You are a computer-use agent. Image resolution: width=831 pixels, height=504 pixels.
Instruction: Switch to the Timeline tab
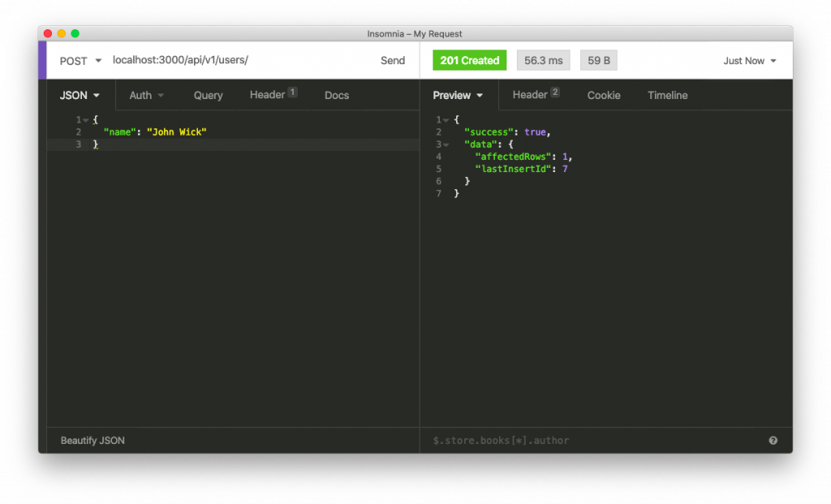pos(667,95)
